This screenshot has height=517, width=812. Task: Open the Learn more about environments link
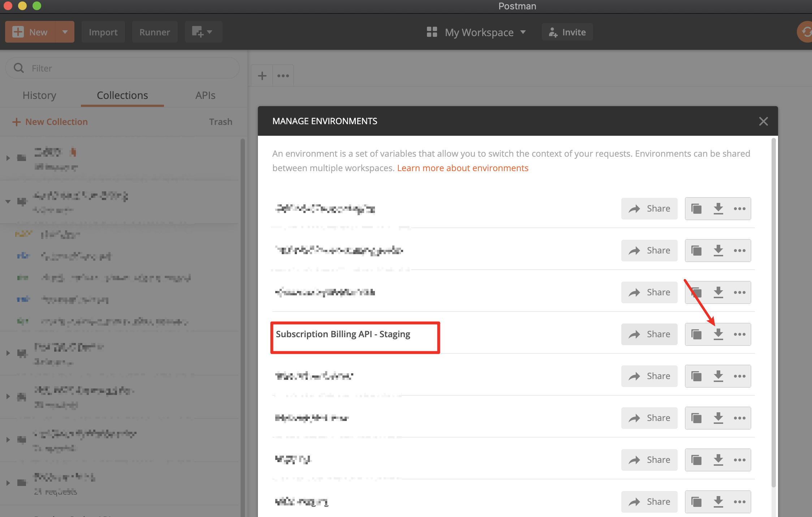tap(462, 168)
